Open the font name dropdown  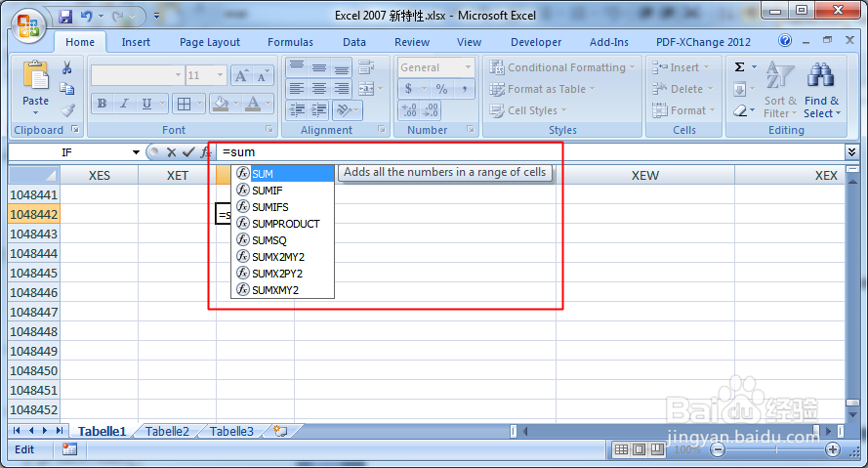[178, 75]
